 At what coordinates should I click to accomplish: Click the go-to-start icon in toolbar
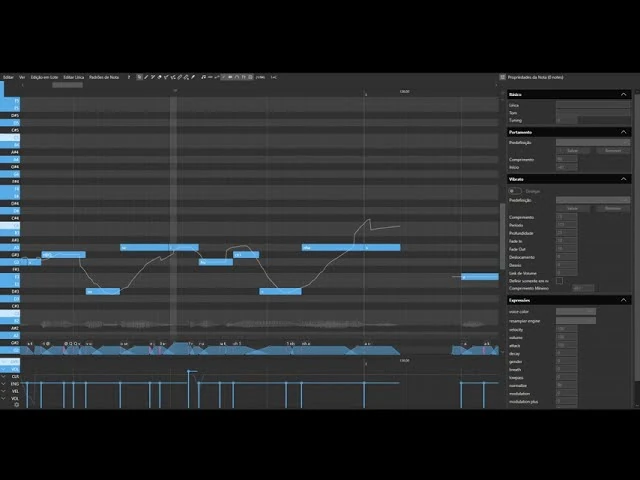[x=273, y=77]
